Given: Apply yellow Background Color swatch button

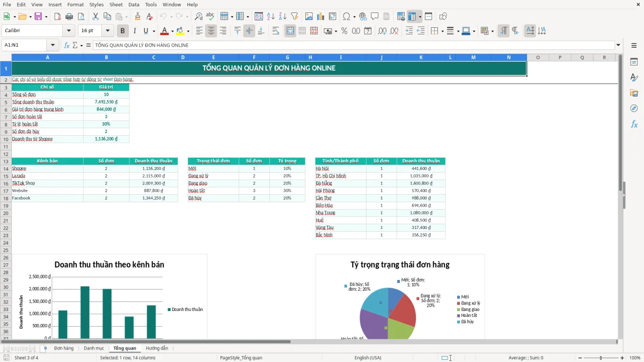Looking at the screenshot, I should coord(180,31).
